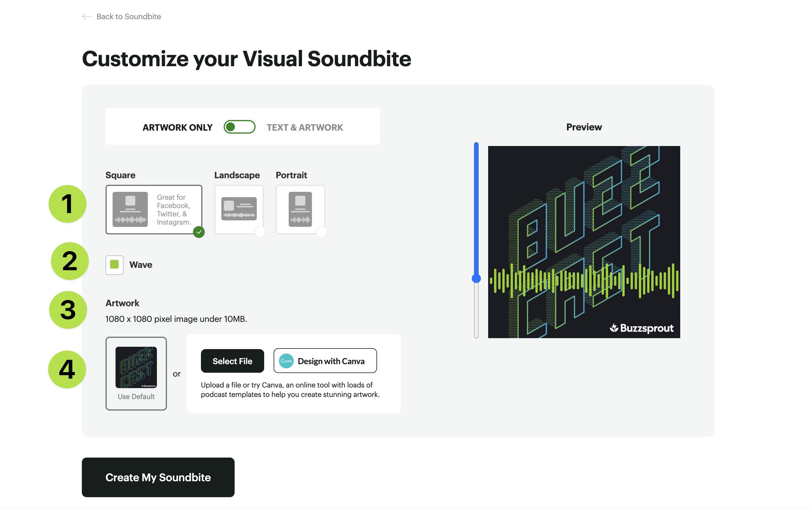Click the Portrait layout preview icon
The height and width of the screenshot is (509, 812).
[x=300, y=209]
